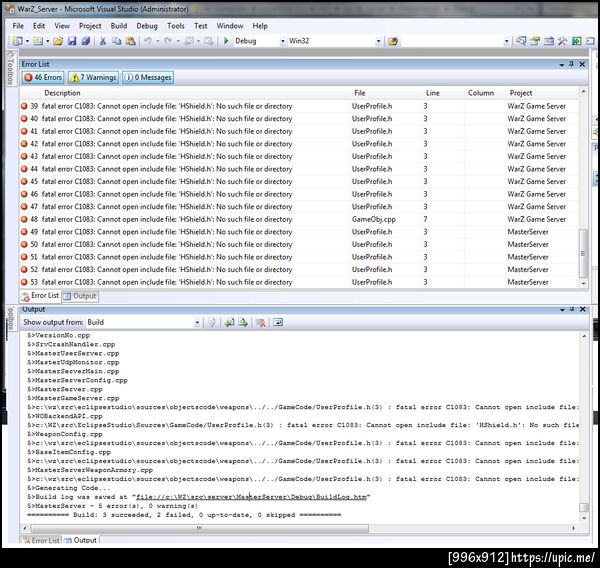Screen dimensions: 600x568
Task: Go to previous message in Output toolbar
Action: tap(229, 323)
